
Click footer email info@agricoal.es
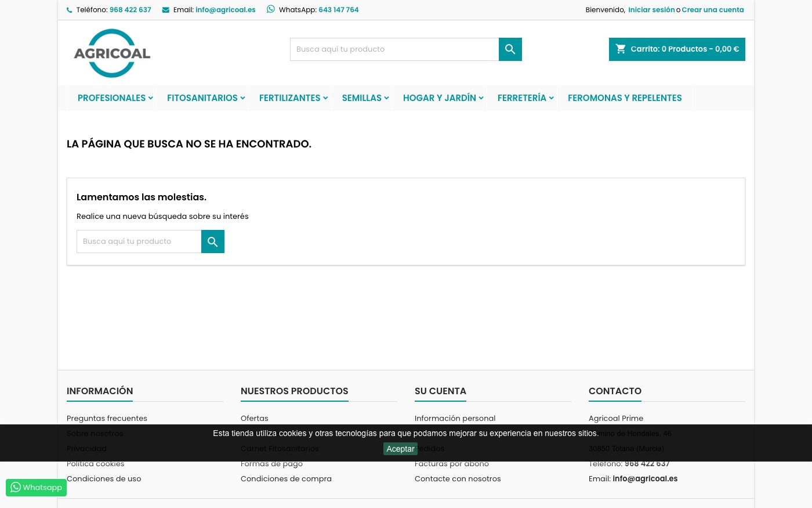coord(645,479)
